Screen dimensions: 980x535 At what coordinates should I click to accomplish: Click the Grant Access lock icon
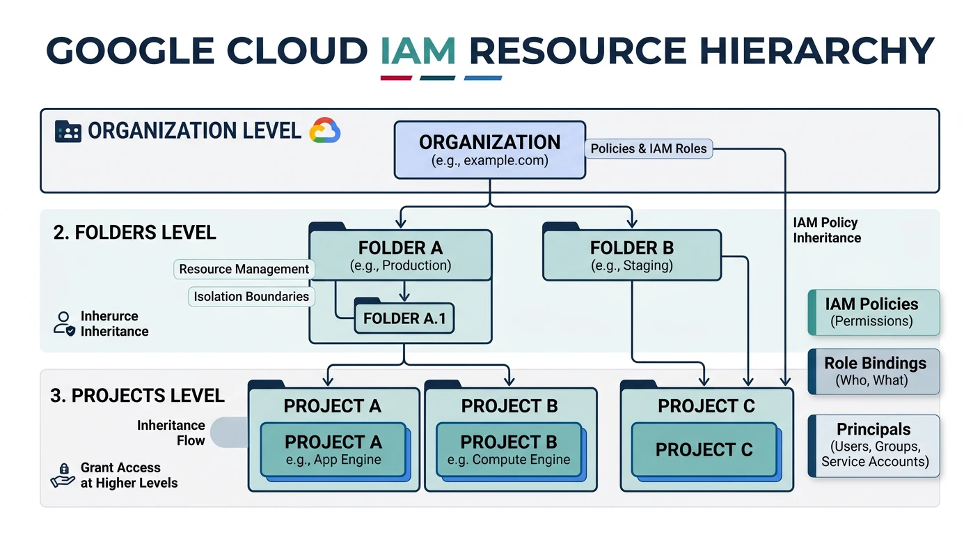[x=63, y=474]
